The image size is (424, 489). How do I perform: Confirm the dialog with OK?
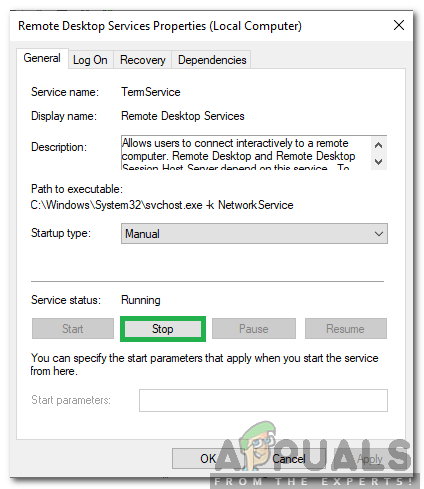208,459
